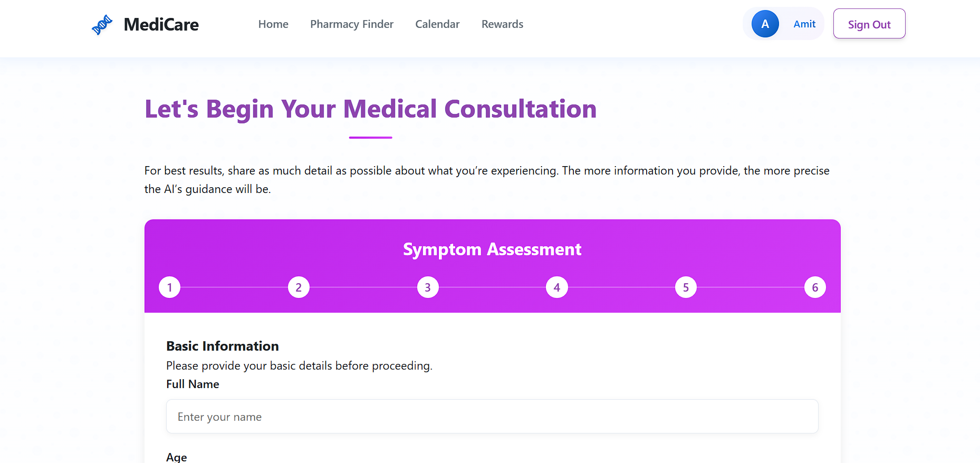Open the Rewards nav item
The image size is (980, 463).
[x=502, y=24]
